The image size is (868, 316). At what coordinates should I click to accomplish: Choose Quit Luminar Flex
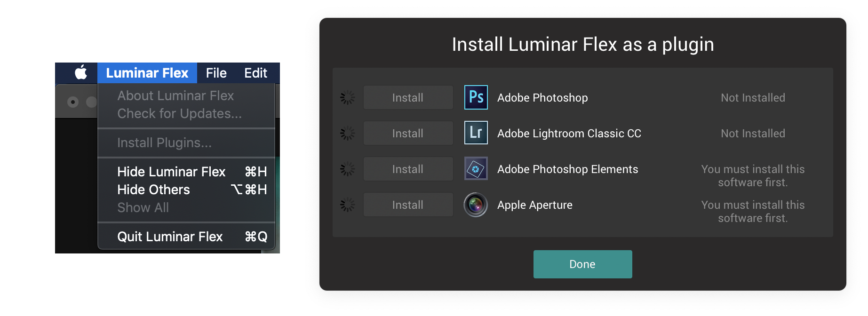[x=186, y=237]
